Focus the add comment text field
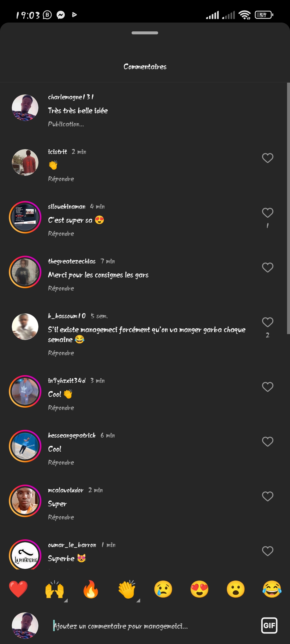 (150, 626)
